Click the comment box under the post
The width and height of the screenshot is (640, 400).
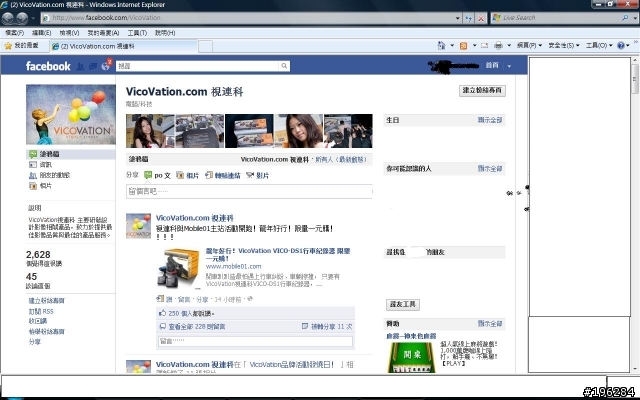pyautogui.click(x=255, y=341)
